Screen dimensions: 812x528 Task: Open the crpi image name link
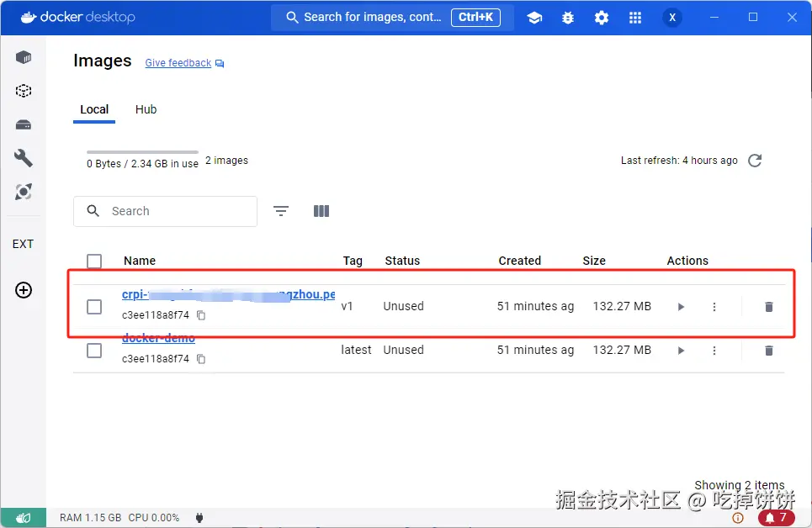(x=228, y=294)
